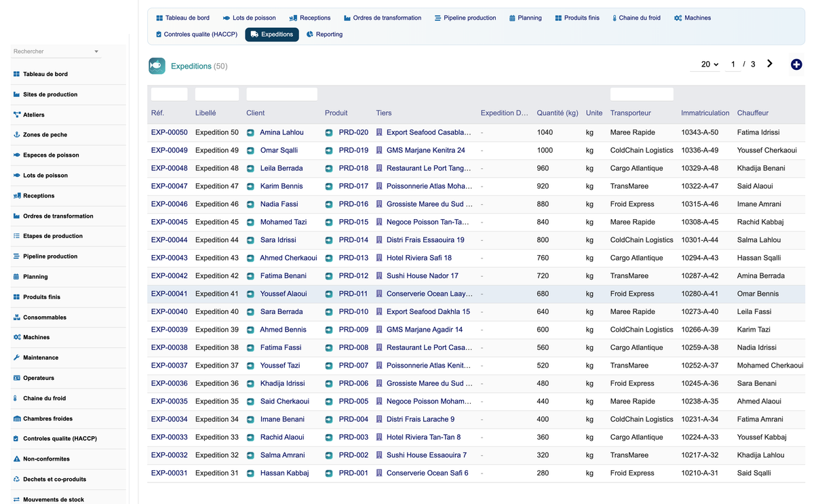This screenshot has width=814, height=504.
Task: Open tiers Hotel Riviera Safi 18
Action: [419, 258]
